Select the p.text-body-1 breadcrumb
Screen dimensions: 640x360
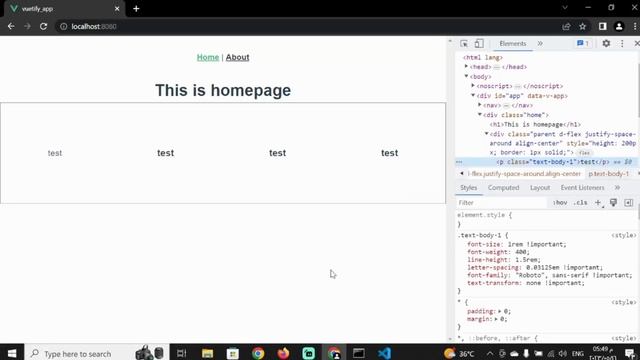pyautogui.click(x=609, y=174)
